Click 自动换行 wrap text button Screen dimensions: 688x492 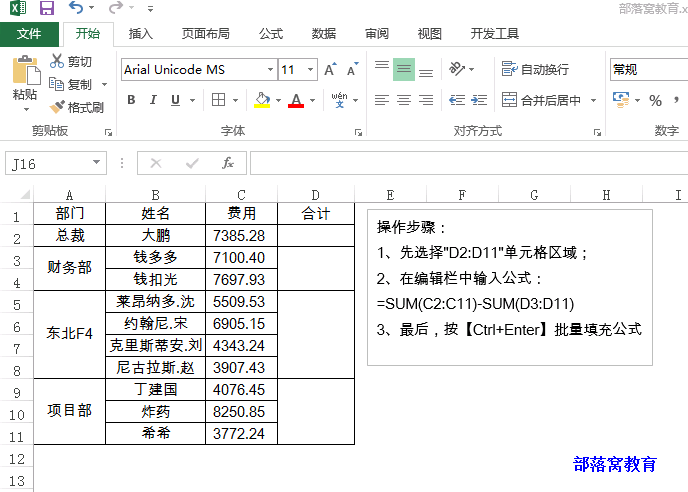535,69
